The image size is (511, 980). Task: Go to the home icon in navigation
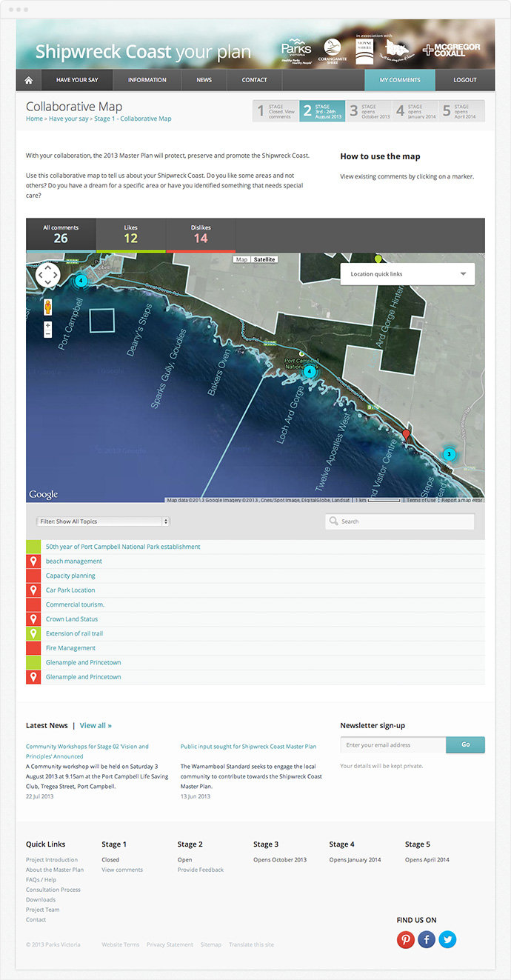click(x=29, y=80)
